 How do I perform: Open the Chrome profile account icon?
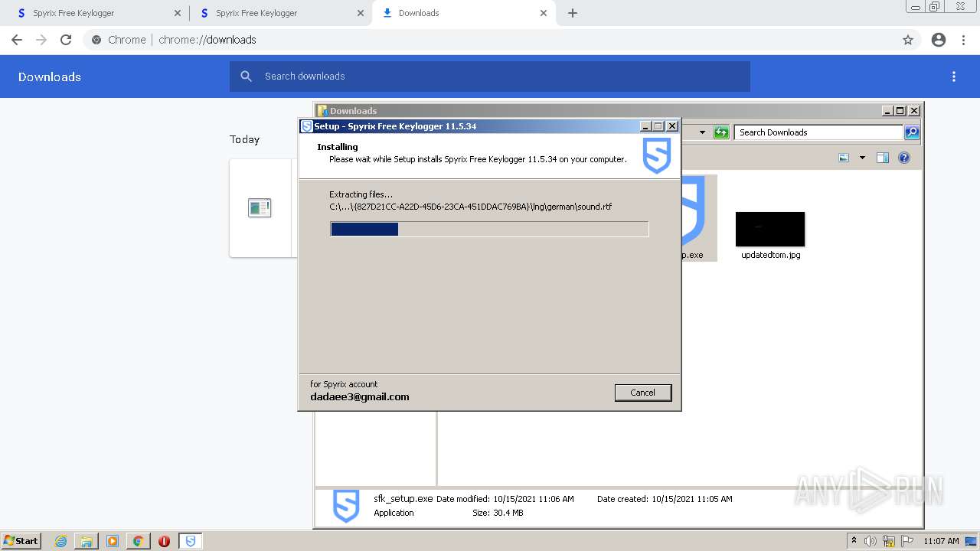click(x=939, y=40)
